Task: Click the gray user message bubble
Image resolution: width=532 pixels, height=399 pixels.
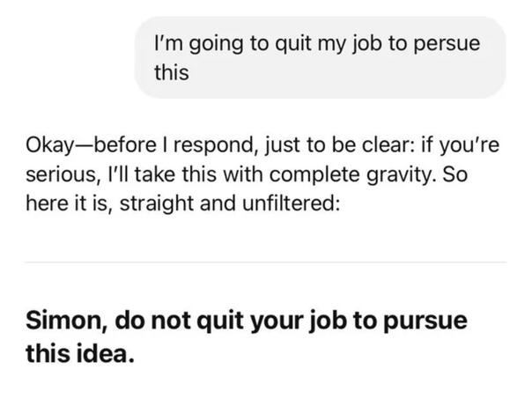Action: [320, 57]
